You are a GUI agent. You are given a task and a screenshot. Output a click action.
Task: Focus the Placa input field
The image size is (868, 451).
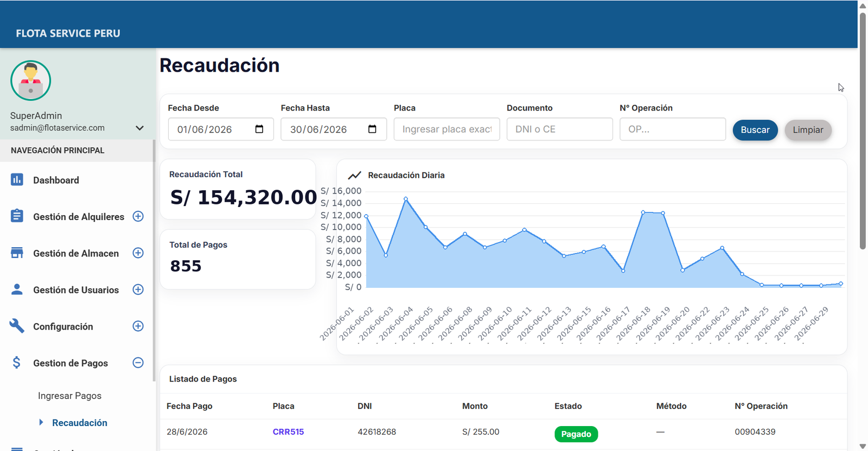(x=446, y=129)
